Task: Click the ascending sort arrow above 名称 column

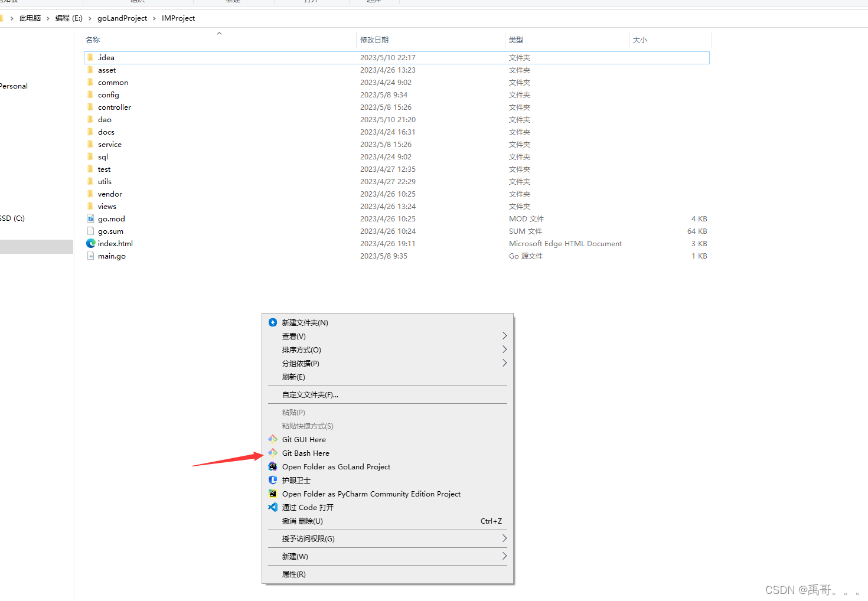Action: [x=219, y=34]
